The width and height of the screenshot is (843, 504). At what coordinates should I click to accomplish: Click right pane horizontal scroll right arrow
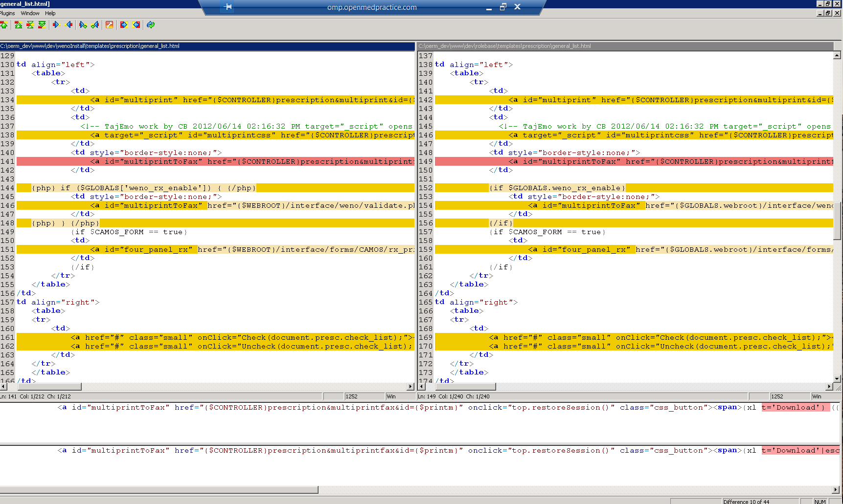(829, 387)
